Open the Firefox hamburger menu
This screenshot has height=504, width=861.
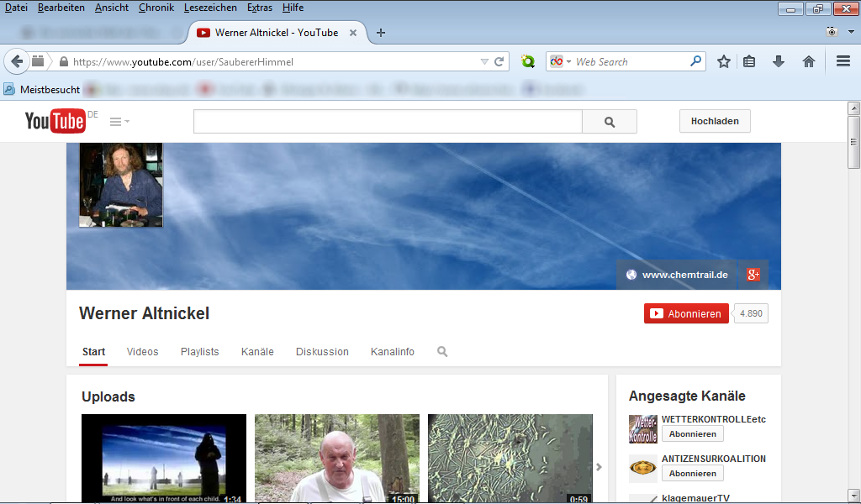(843, 60)
